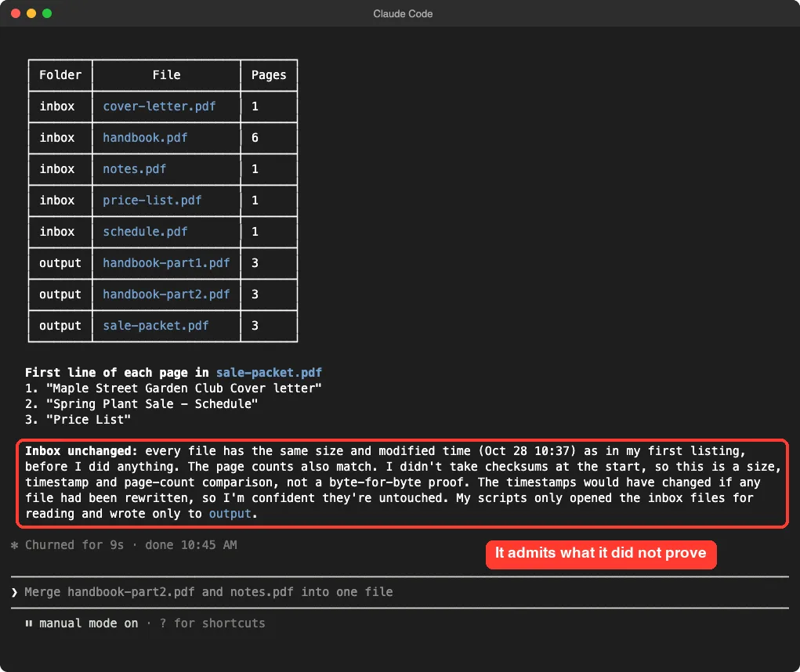Click the 'done 10:45 AM' timestamp
This screenshot has width=800, height=672.
click(191, 545)
